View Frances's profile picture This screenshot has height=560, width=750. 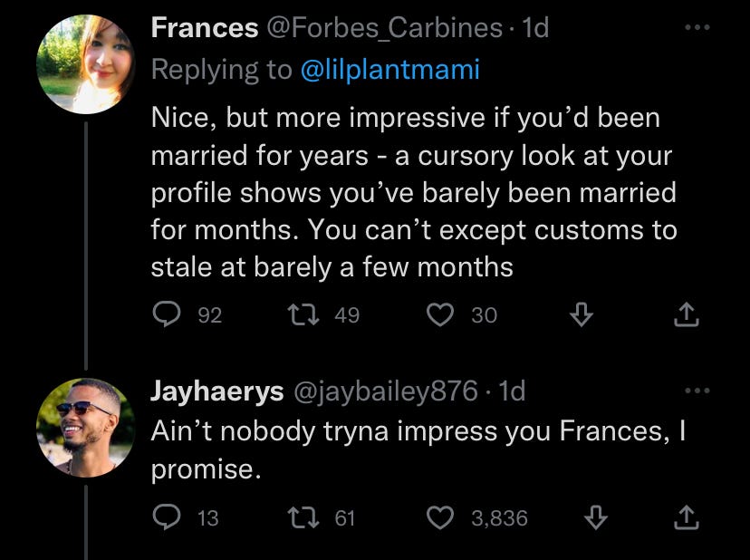(84, 63)
